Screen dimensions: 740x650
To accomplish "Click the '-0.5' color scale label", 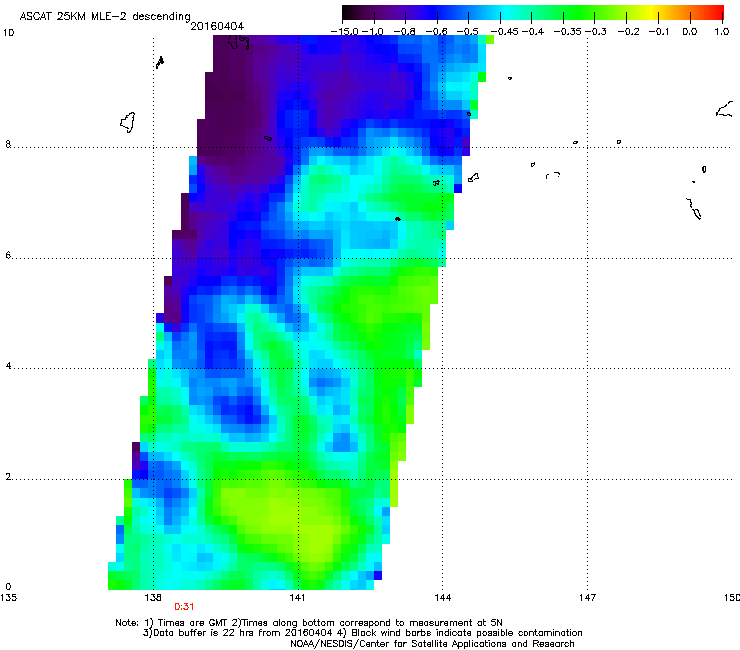I will tap(468, 32).
